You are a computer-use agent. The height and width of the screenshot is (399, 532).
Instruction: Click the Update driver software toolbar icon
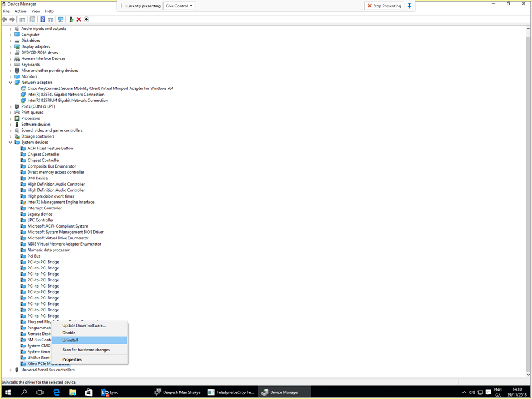tap(70, 19)
